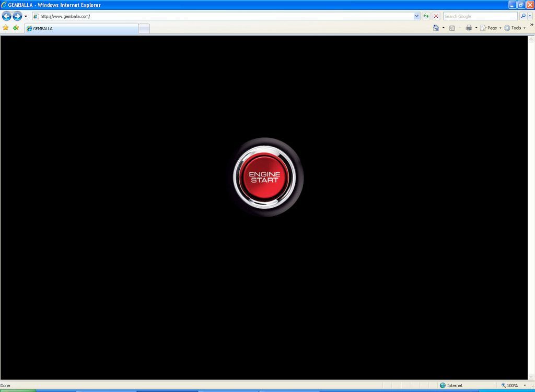Screen dimensions: 535x392
Task: Expand the zoom level dropdown arrow
Action: 525,386
